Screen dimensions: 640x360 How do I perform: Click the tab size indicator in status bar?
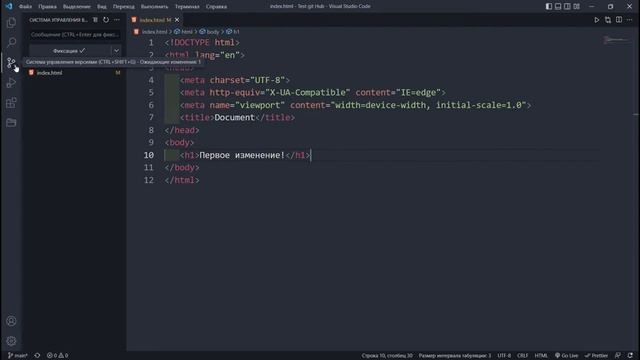click(x=455, y=356)
